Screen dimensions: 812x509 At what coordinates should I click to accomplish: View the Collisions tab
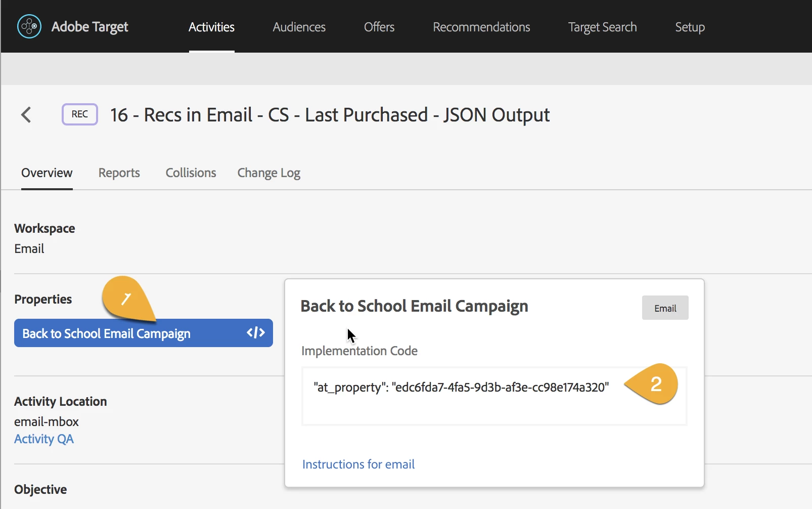pos(191,173)
